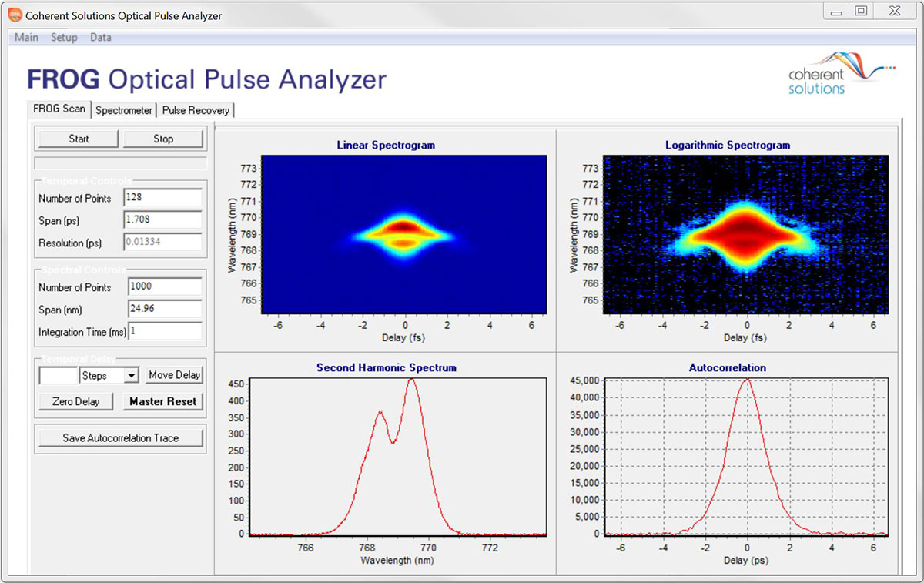Click the Resolution (ps) field showing 0.01334
924x583 pixels.
(x=162, y=243)
